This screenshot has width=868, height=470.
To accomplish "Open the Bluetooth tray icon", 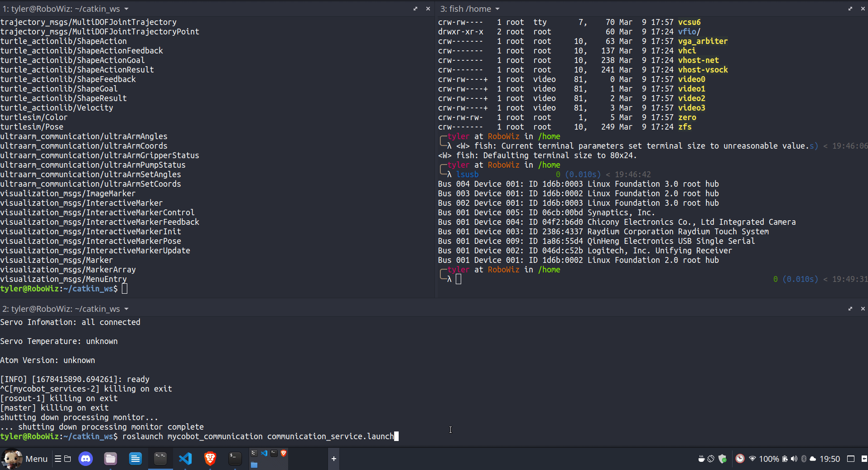I will pos(804,459).
